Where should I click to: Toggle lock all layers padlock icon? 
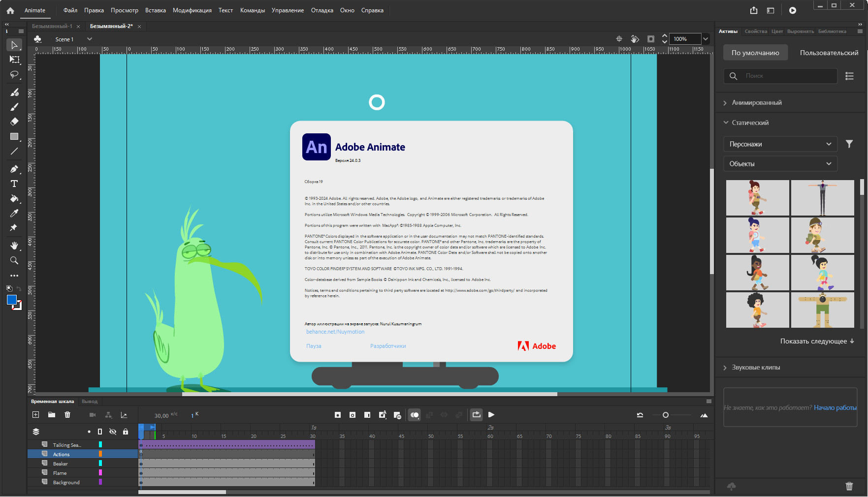point(126,432)
